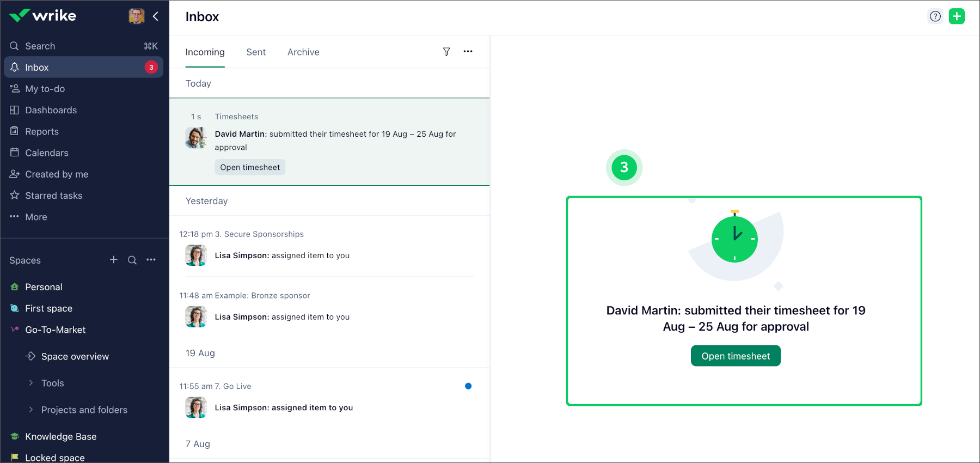Click the green plus create button

(x=957, y=16)
